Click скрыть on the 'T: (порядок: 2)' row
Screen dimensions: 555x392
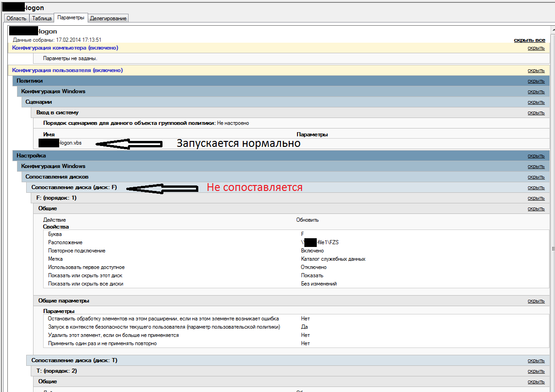(x=536, y=371)
